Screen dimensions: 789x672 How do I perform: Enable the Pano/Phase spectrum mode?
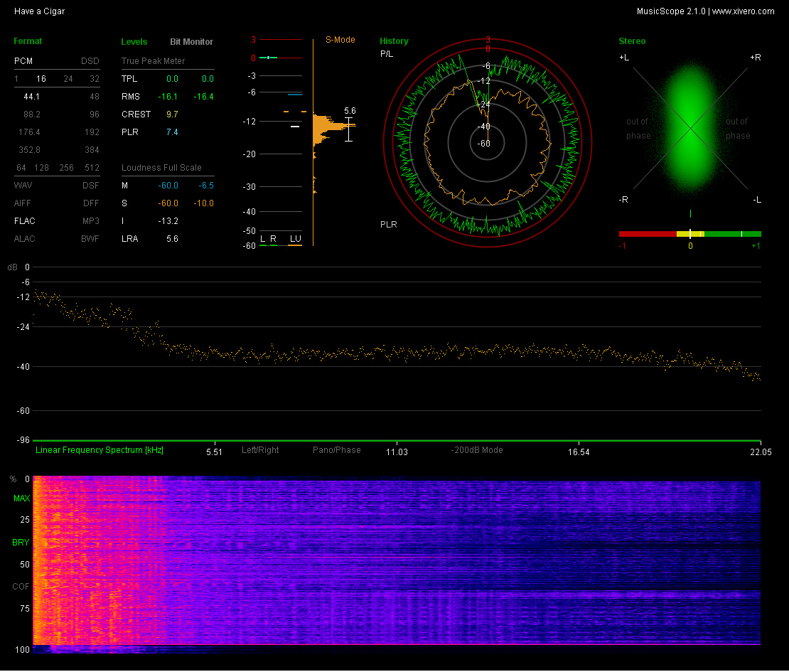tap(336, 450)
